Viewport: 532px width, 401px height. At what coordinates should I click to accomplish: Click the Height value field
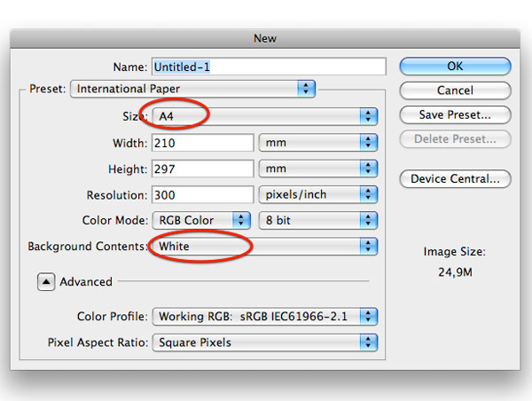(203, 168)
